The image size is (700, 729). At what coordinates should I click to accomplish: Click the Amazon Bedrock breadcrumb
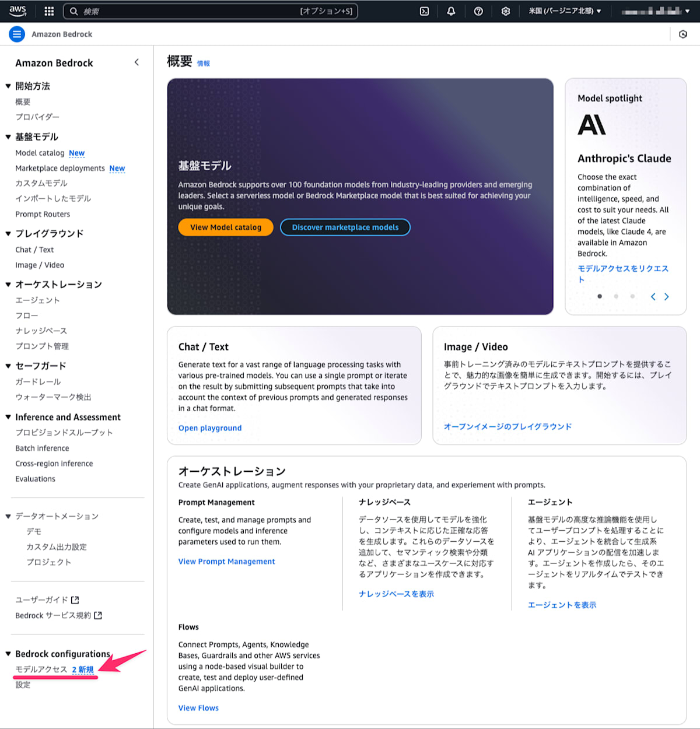click(62, 34)
